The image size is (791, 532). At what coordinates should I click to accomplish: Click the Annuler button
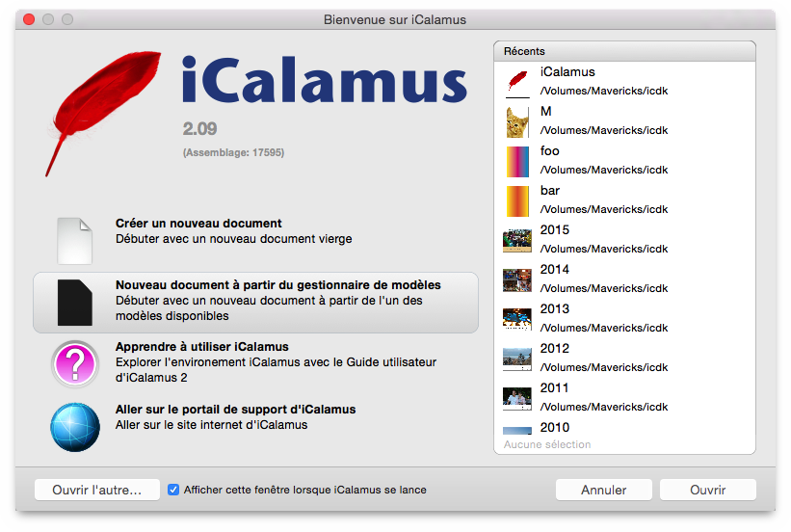[604, 491]
